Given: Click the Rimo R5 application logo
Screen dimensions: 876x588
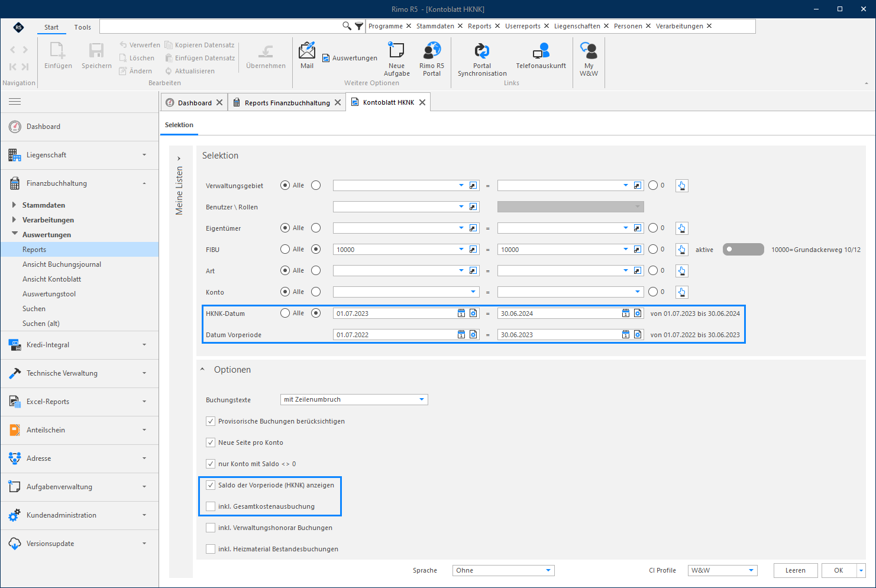Looking at the screenshot, I should point(19,27).
